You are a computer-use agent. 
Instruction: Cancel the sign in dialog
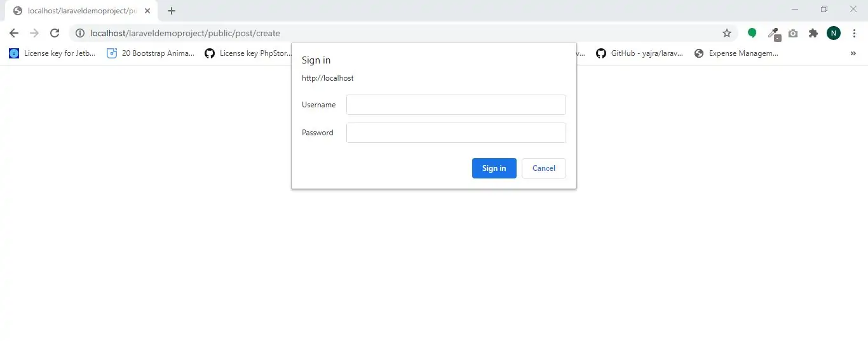coord(544,168)
